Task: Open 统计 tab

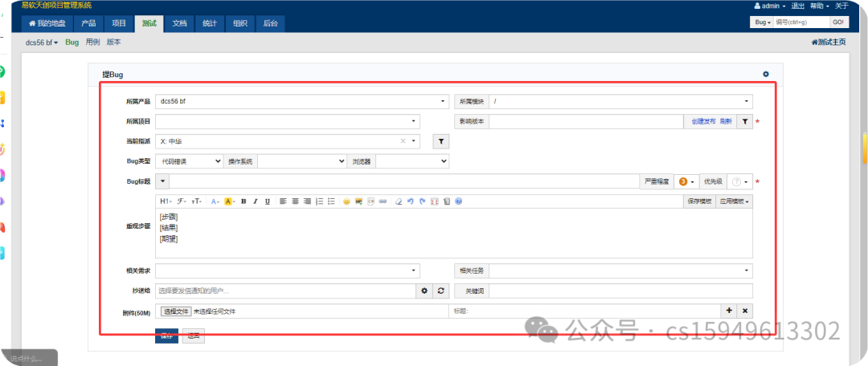Action: click(x=210, y=24)
